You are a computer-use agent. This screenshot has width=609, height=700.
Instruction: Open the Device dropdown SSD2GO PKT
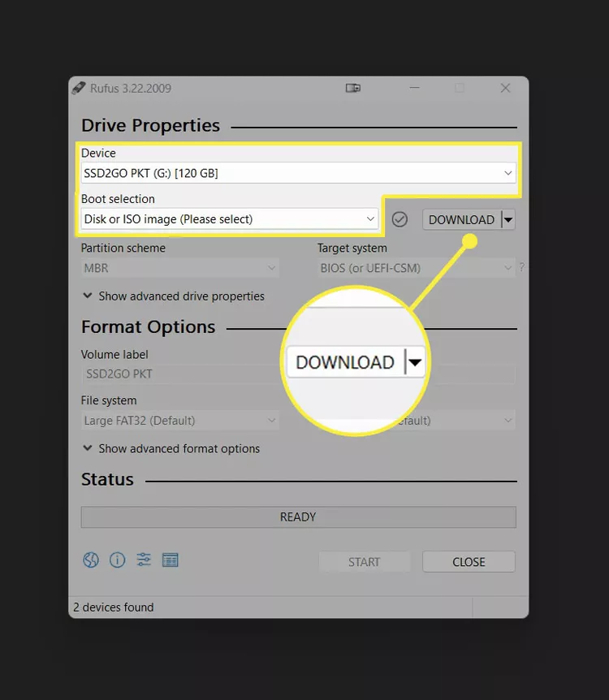[x=298, y=173]
